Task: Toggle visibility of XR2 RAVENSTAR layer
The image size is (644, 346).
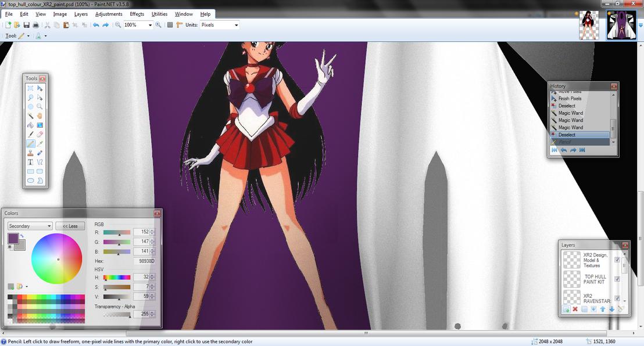Action: (x=617, y=298)
